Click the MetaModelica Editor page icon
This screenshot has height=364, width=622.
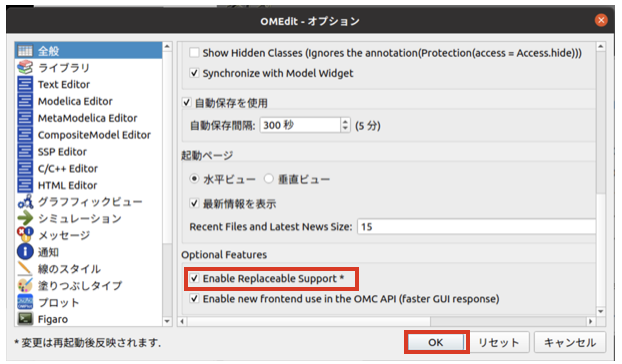click(x=25, y=118)
